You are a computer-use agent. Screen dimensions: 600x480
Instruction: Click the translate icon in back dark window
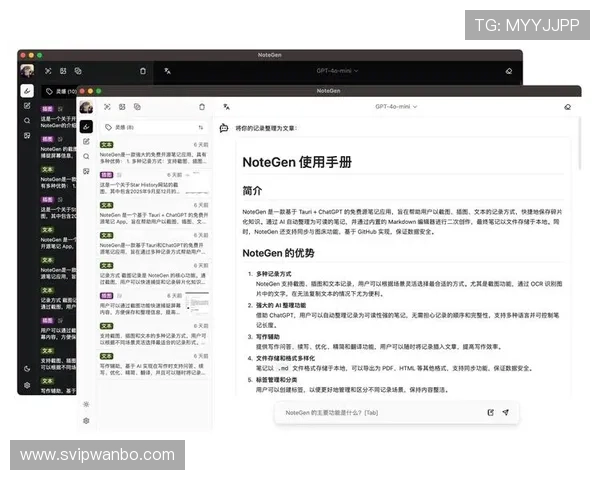point(168,71)
